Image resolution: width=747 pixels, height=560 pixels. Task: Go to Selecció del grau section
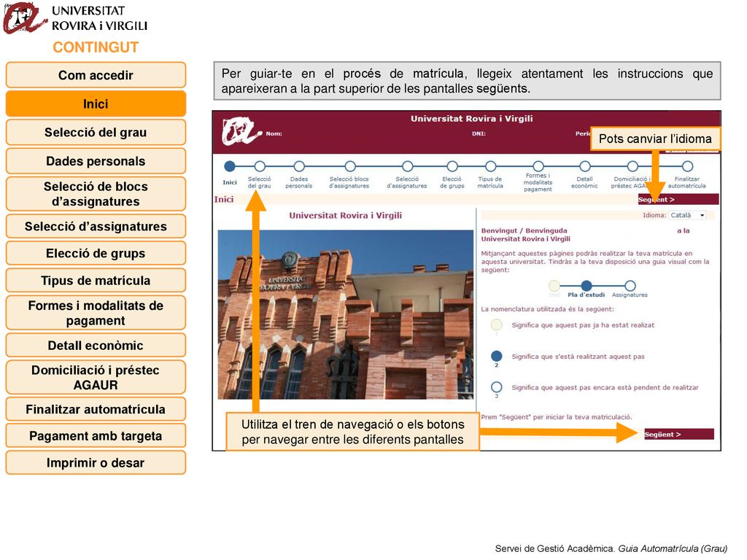[x=96, y=132]
